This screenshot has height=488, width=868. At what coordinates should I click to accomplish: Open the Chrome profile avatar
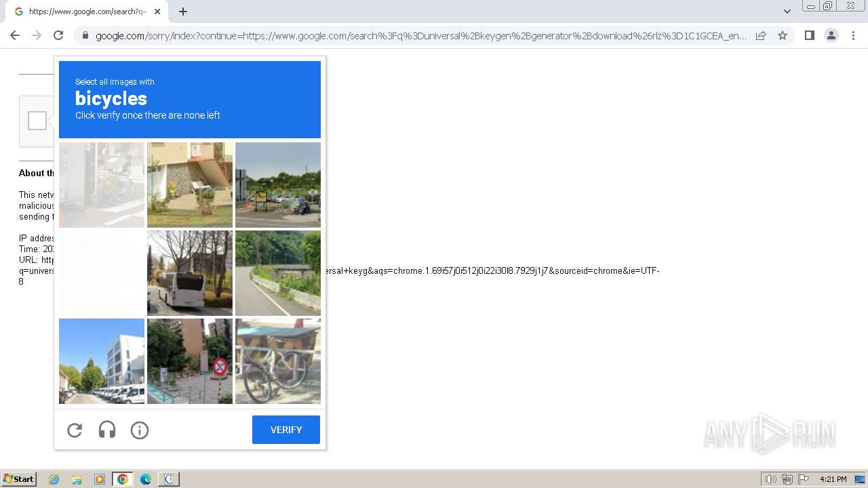click(831, 35)
